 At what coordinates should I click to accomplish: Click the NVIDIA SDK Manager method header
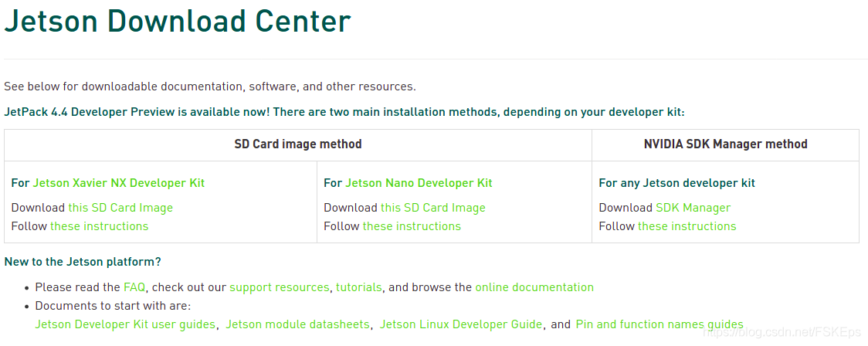tap(725, 144)
